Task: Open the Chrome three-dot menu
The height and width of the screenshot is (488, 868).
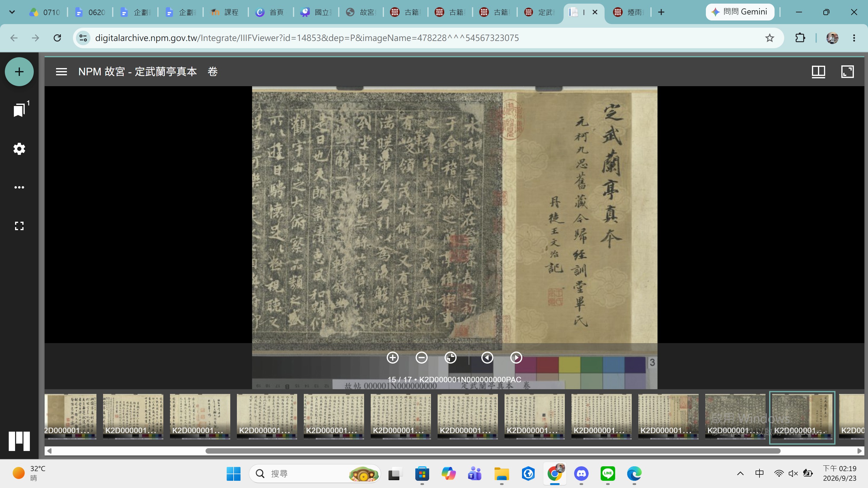Action: coord(854,38)
